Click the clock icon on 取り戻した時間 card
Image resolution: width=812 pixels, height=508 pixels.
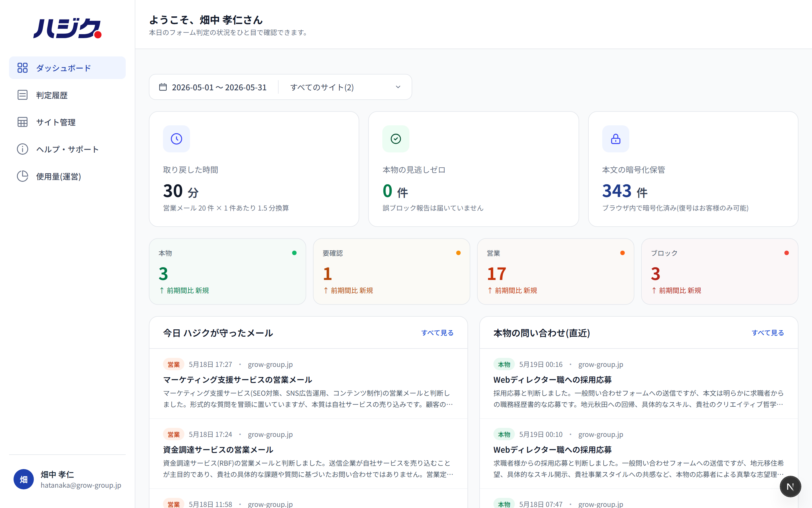pyautogui.click(x=176, y=139)
